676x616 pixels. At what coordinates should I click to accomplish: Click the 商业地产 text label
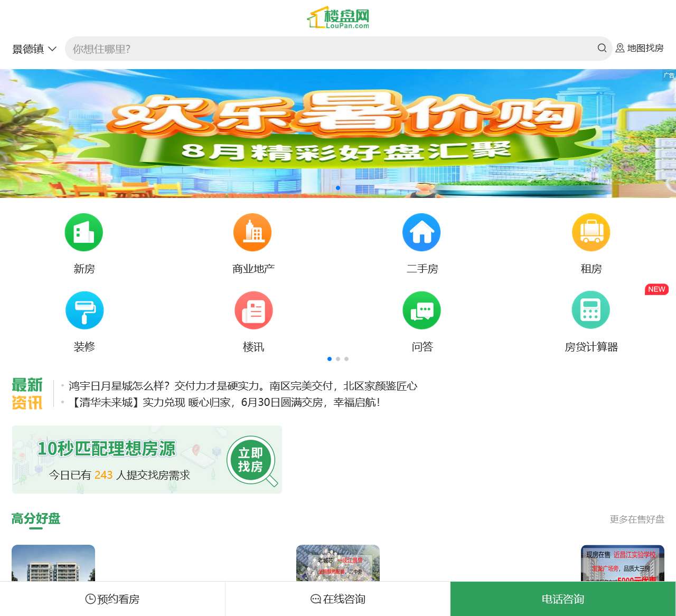tap(253, 269)
